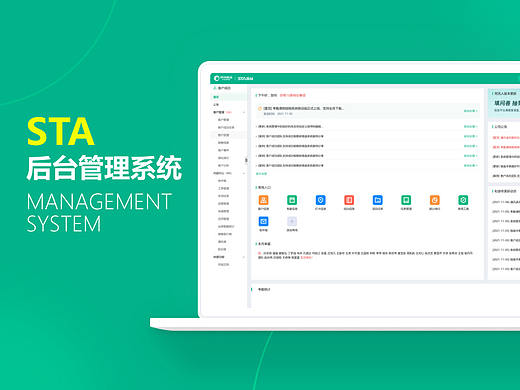Open the red document shortcut icon
This screenshot has width=520, height=390.
[x=349, y=200]
